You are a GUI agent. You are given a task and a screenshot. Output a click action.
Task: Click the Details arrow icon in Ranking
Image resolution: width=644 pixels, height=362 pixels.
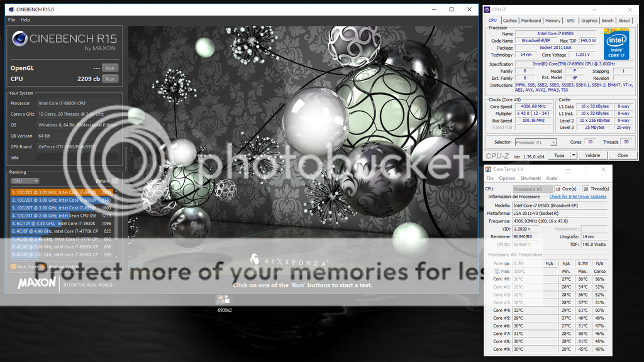pos(115,181)
